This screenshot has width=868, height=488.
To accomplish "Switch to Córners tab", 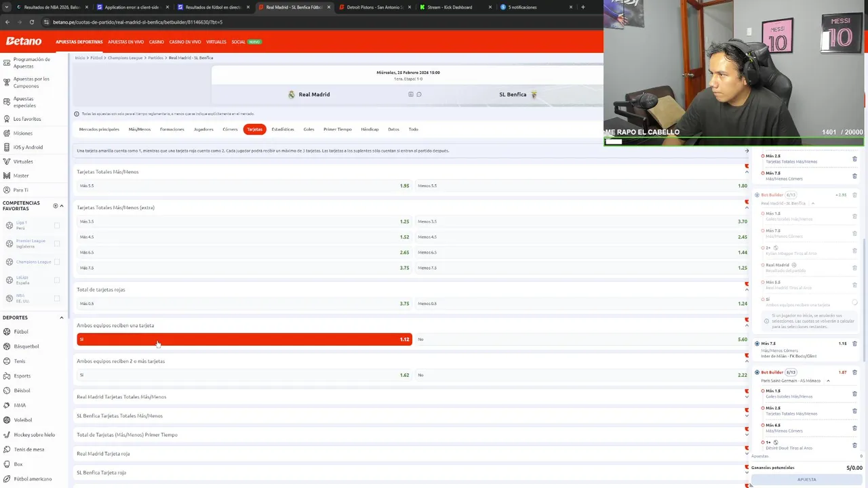I will 230,129.
